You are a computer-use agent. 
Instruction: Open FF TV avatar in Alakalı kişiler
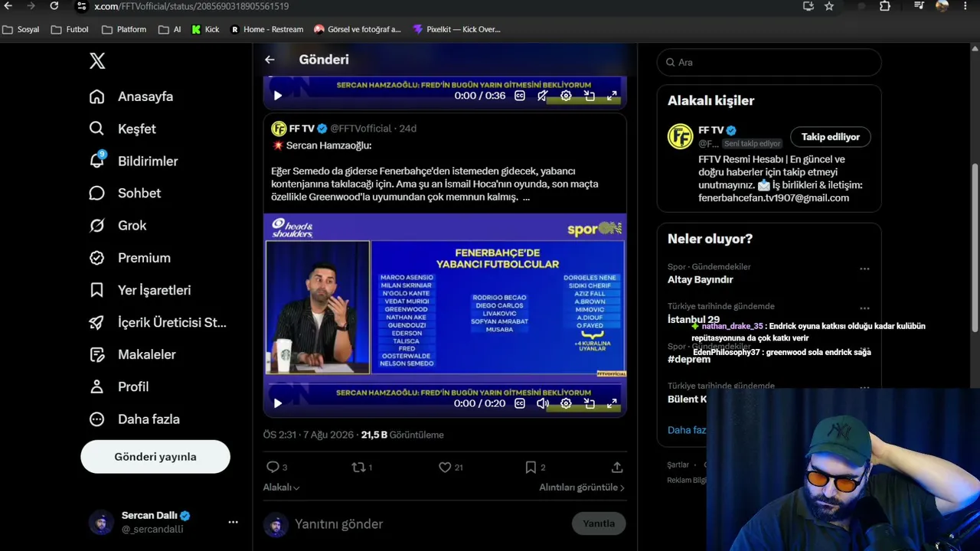coord(680,136)
